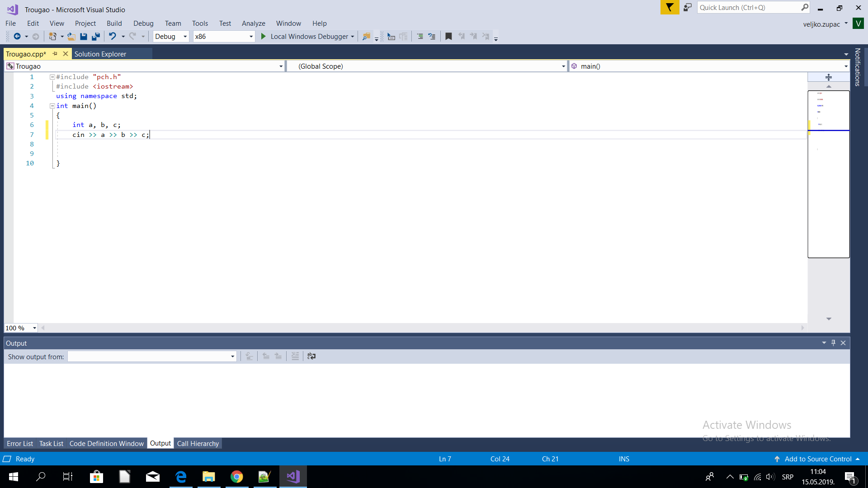Open the File menu
The width and height of the screenshot is (868, 488).
(x=10, y=23)
